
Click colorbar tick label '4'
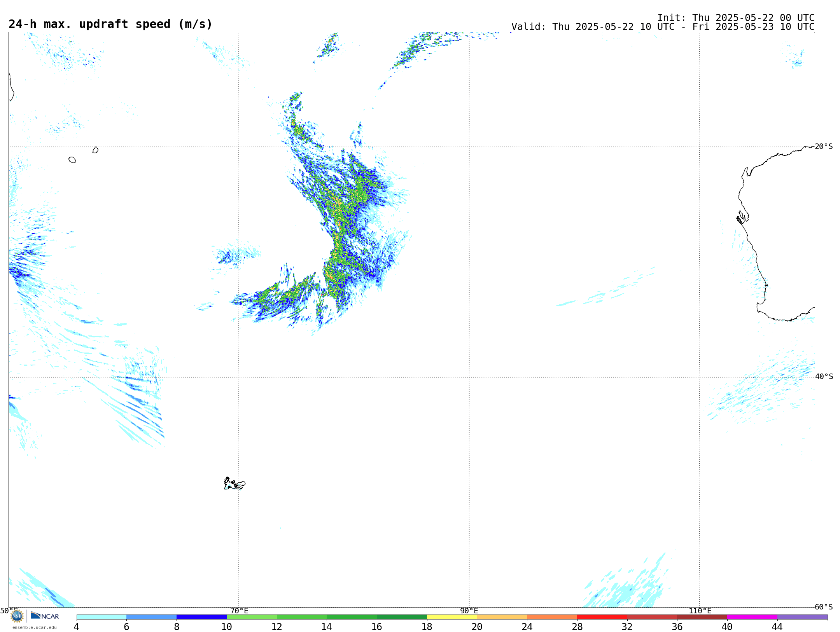pos(76,627)
